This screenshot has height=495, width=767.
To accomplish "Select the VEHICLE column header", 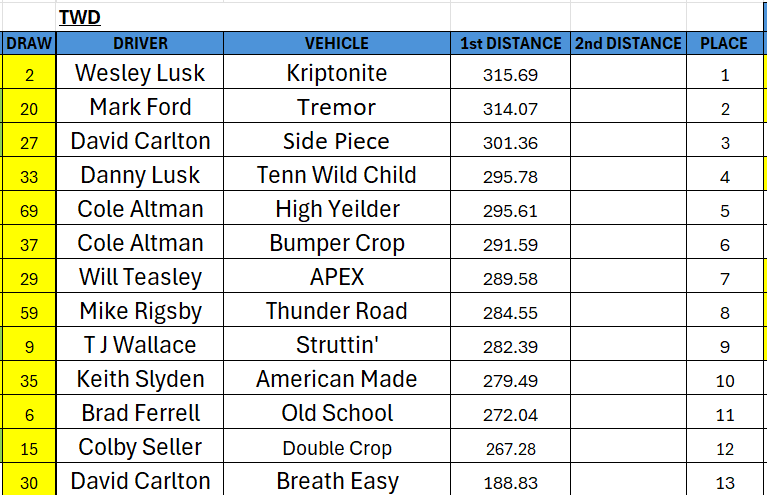I will (336, 43).
